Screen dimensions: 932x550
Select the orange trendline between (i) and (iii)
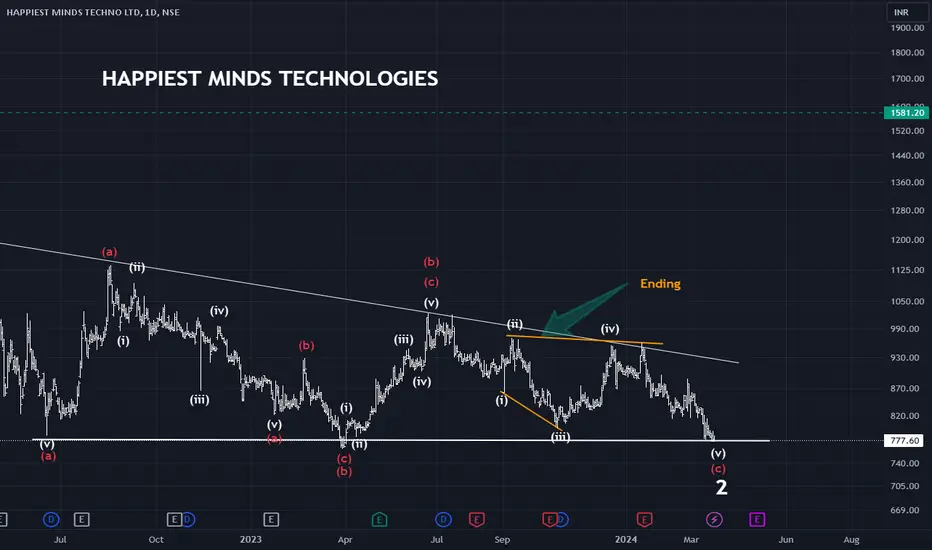[531, 410]
